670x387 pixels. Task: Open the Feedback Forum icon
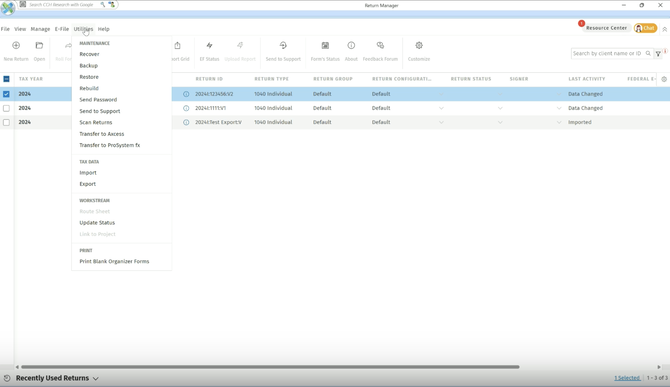(380, 45)
